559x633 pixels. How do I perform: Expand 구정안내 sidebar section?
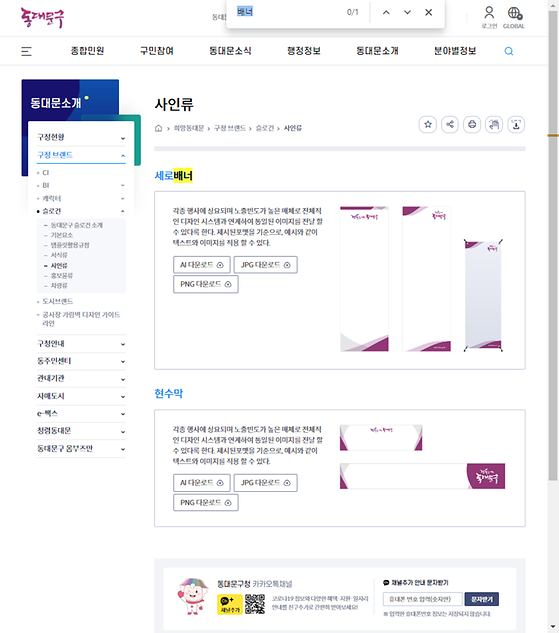click(x=81, y=344)
